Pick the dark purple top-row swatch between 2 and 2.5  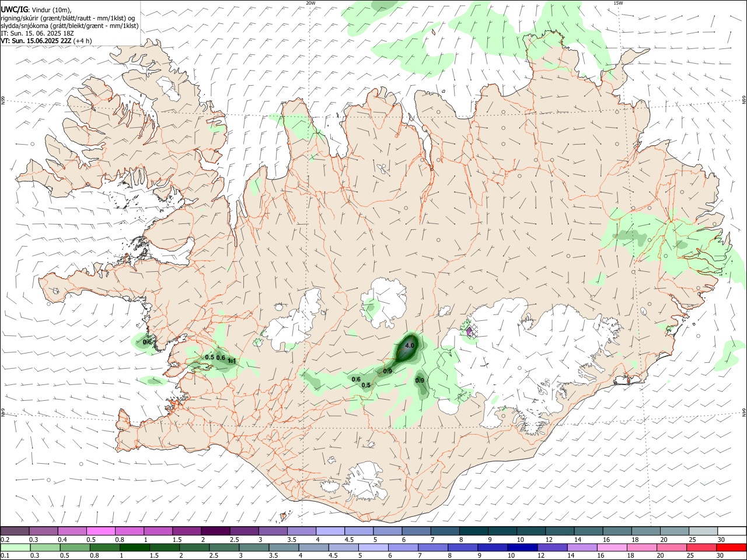(x=215, y=531)
